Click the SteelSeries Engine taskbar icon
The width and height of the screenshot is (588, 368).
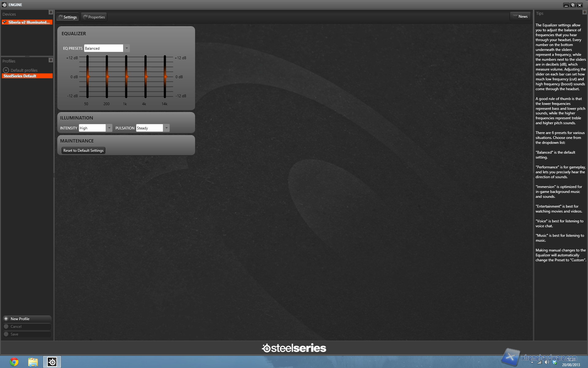(52, 362)
